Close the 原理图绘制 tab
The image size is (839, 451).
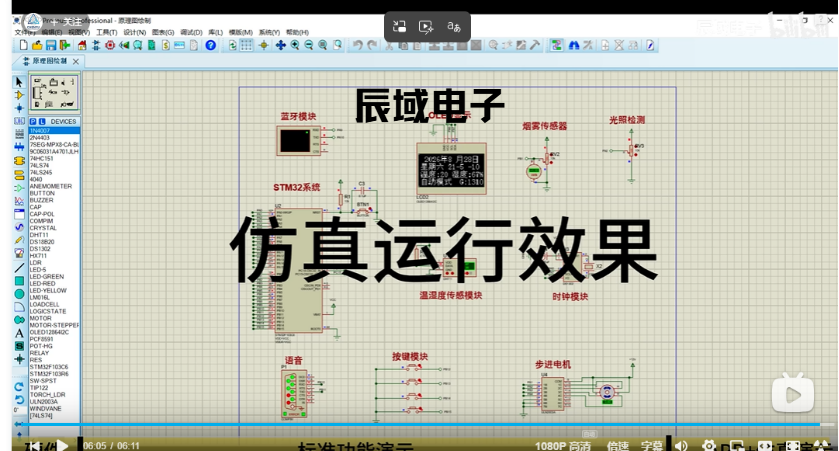(75, 62)
